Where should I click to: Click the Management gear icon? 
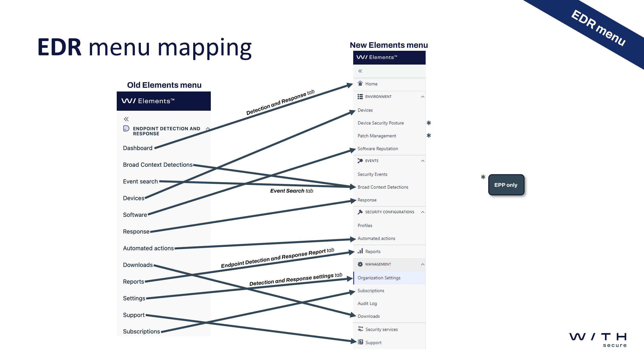click(360, 264)
